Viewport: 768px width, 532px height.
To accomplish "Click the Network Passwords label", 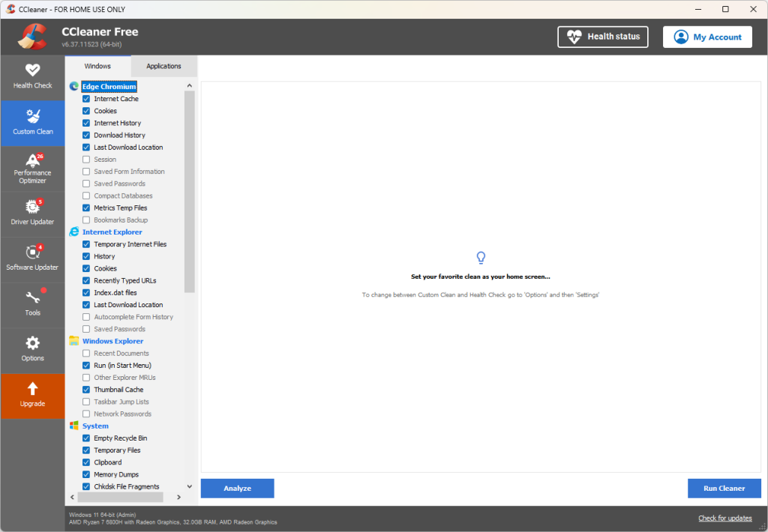I will tap(122, 414).
